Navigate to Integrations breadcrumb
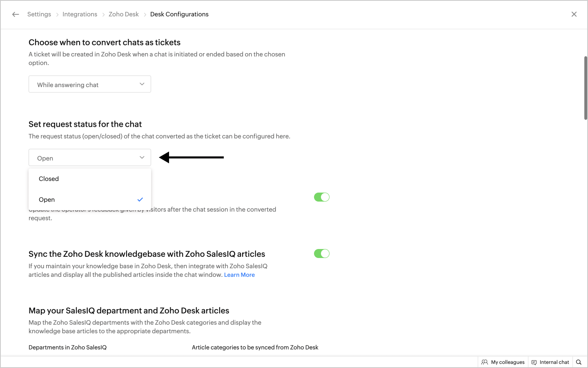The width and height of the screenshot is (588, 368). [x=80, y=14]
